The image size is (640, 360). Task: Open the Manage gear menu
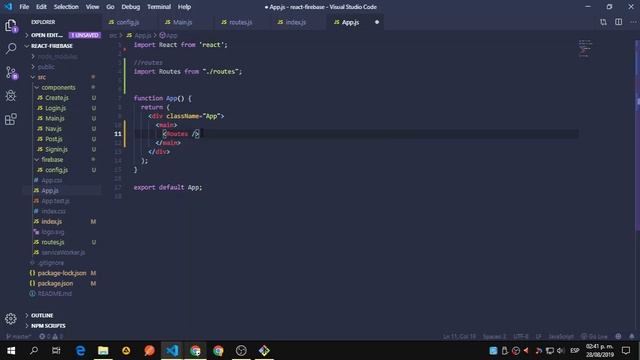coord(11,319)
